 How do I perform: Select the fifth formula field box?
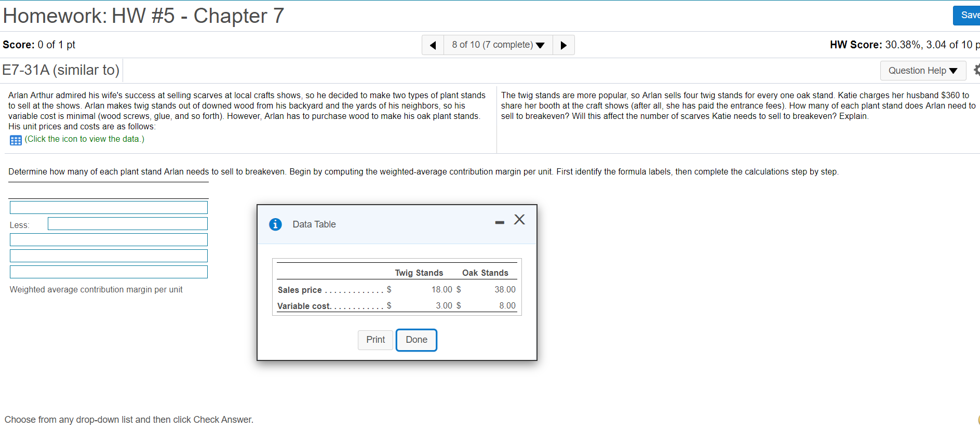109,272
